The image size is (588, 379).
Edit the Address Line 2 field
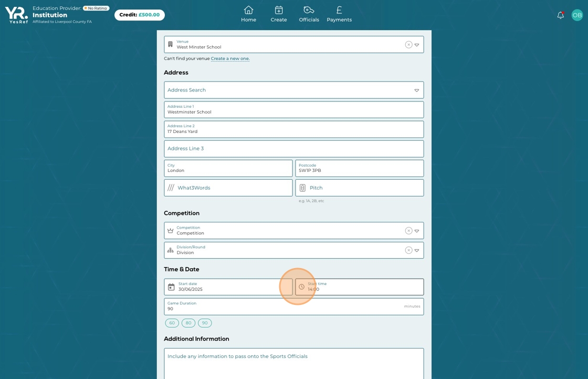coord(293,129)
